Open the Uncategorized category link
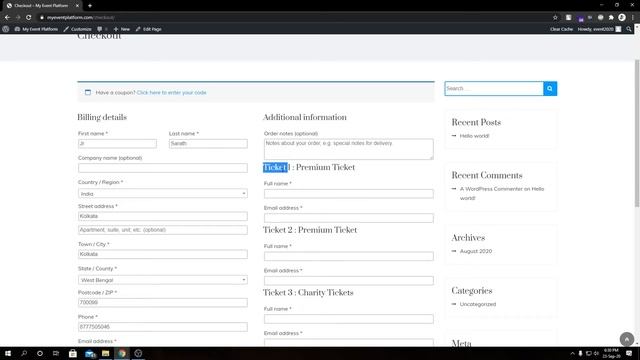This screenshot has height=360, width=640. click(x=478, y=304)
